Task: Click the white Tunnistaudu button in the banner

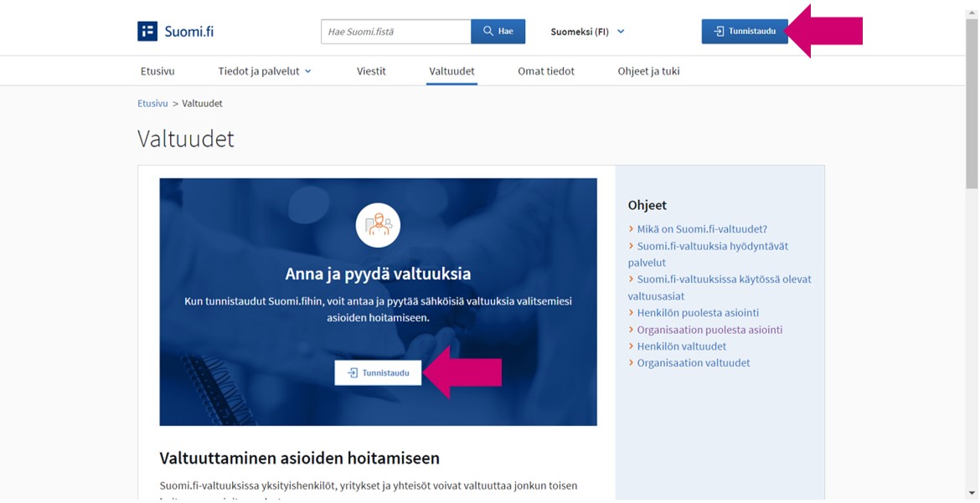Action: click(378, 373)
